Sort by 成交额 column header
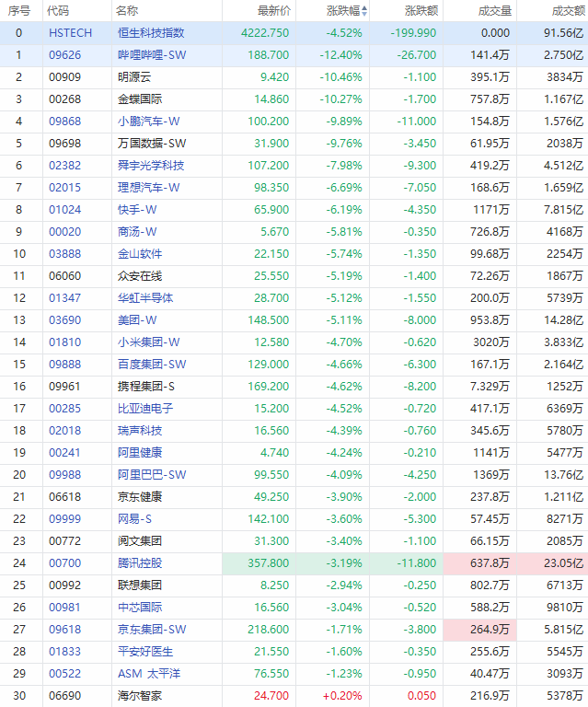588x707 pixels. click(568, 11)
